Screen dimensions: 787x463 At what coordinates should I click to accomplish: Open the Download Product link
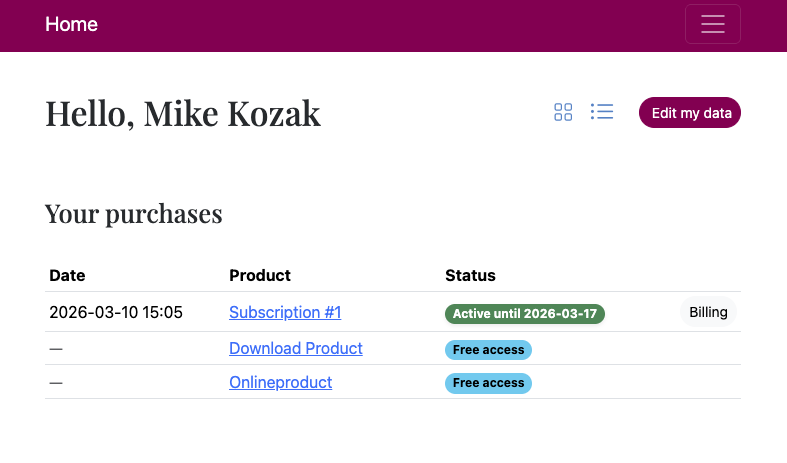(296, 349)
